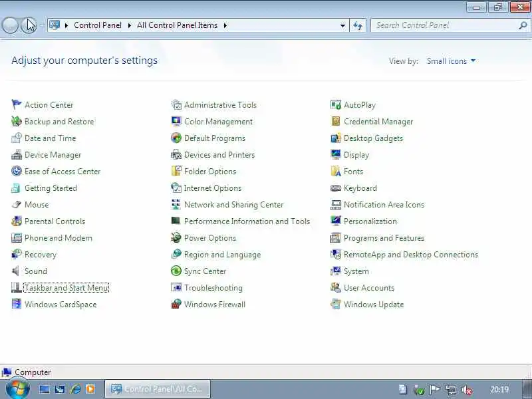The image size is (532, 399).
Task: Launch Troubleshooting
Action: coord(213,288)
